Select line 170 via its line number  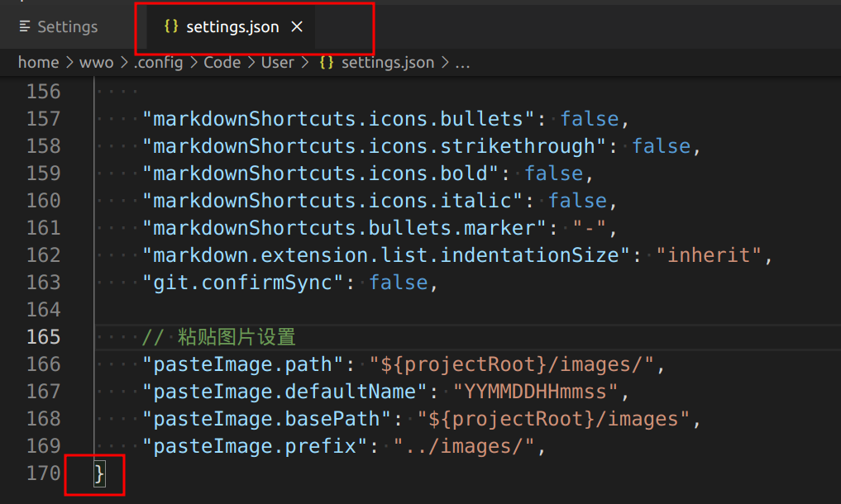pos(44,473)
